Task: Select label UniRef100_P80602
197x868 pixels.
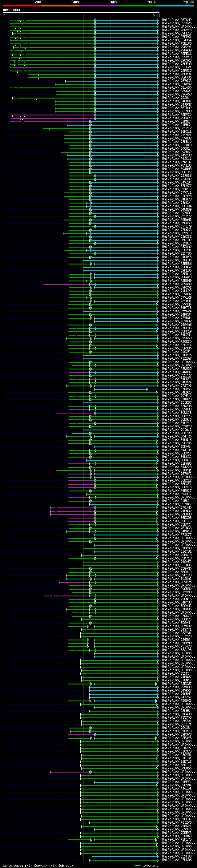Action: [x=177, y=91]
